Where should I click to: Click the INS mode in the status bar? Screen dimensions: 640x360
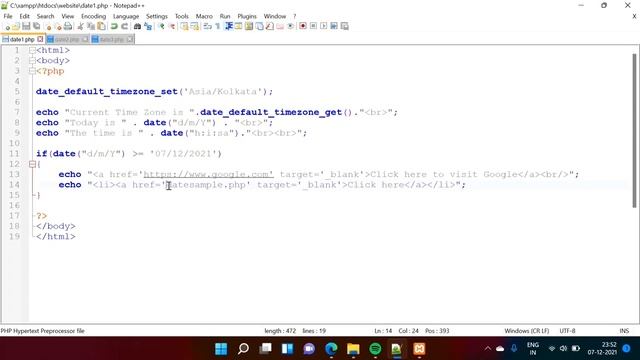tap(624, 331)
